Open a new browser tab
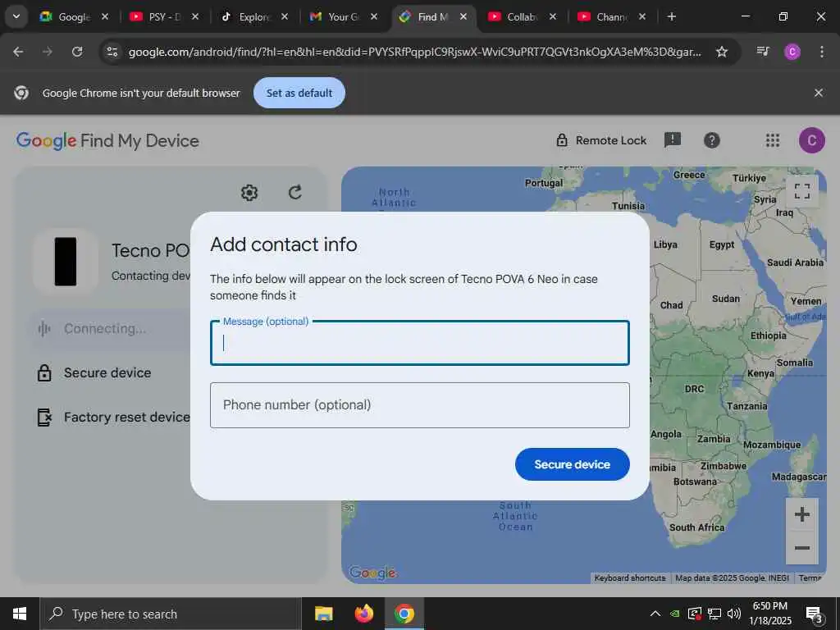Screen dimensions: 840x630 point(672,17)
